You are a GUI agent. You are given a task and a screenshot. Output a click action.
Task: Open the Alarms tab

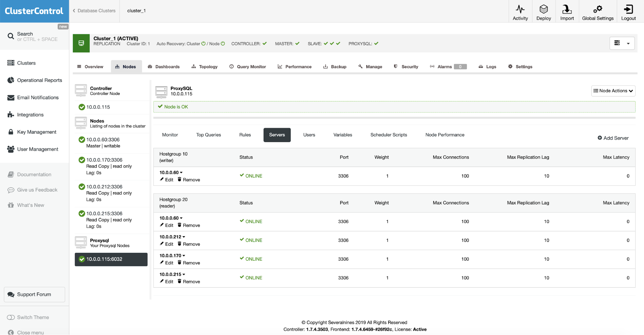[x=448, y=67]
